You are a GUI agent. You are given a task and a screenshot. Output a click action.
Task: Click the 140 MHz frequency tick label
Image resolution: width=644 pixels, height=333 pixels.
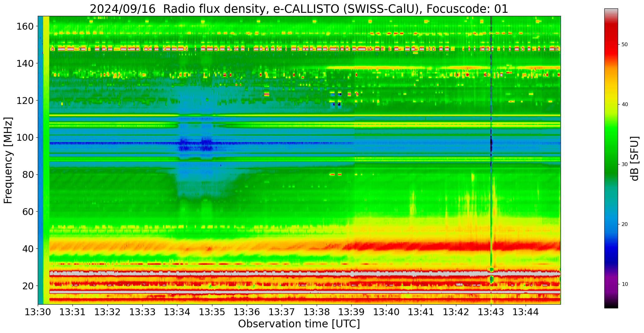pos(25,63)
